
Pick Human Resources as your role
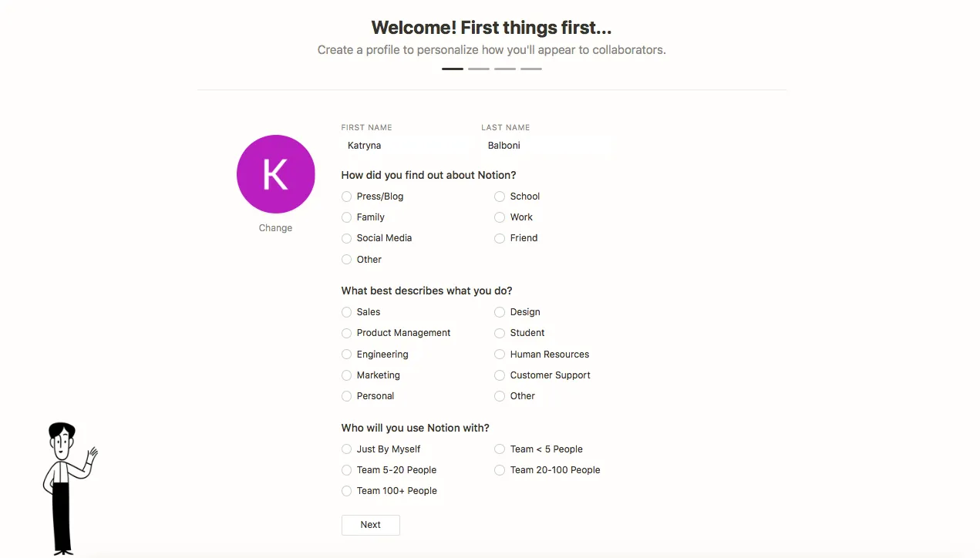coord(500,354)
